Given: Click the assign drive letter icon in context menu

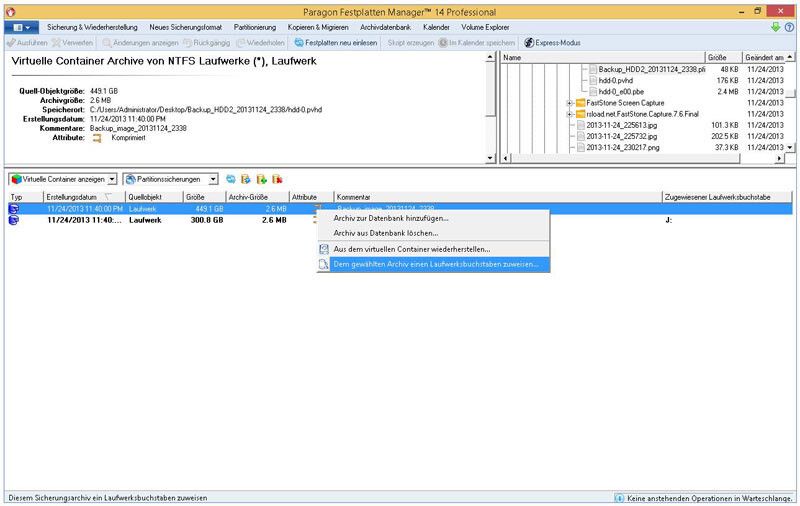Looking at the screenshot, I should (x=324, y=264).
